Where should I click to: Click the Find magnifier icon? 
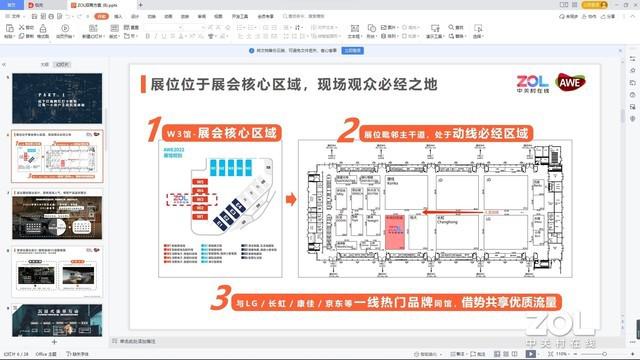[451, 27]
